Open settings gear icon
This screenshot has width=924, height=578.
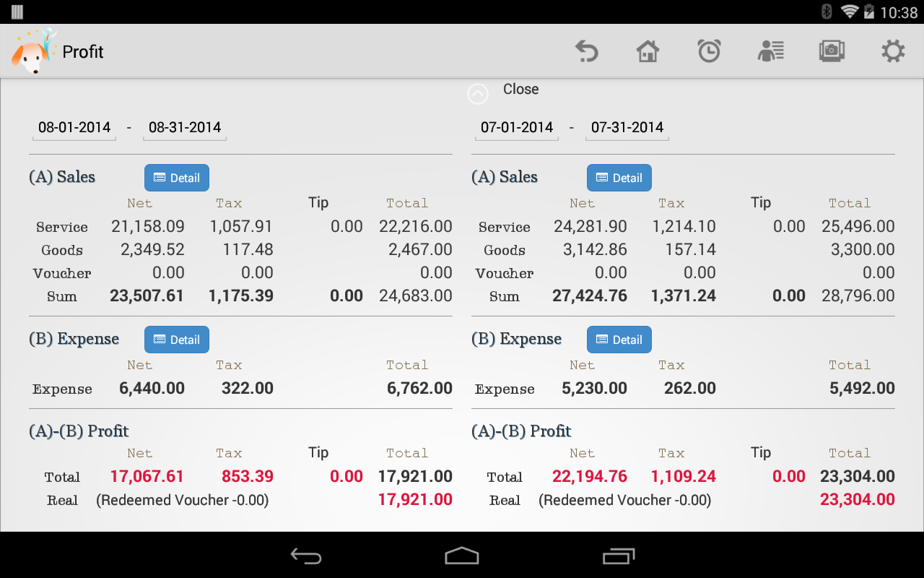coord(893,51)
